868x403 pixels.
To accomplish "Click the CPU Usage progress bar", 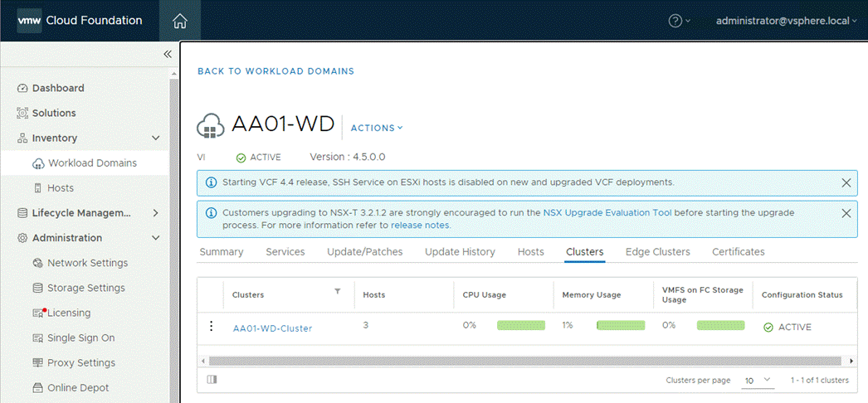I will pyautogui.click(x=521, y=325).
